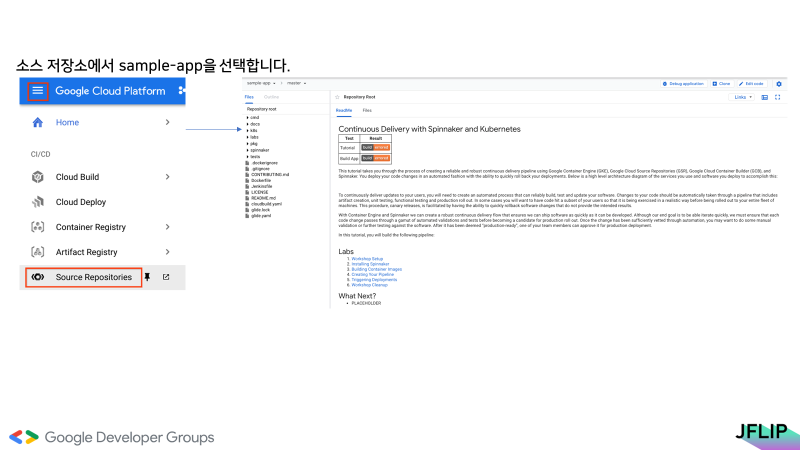Viewport: 800px width, 450px height.
Task: Open the README.md file
Action: click(x=263, y=198)
